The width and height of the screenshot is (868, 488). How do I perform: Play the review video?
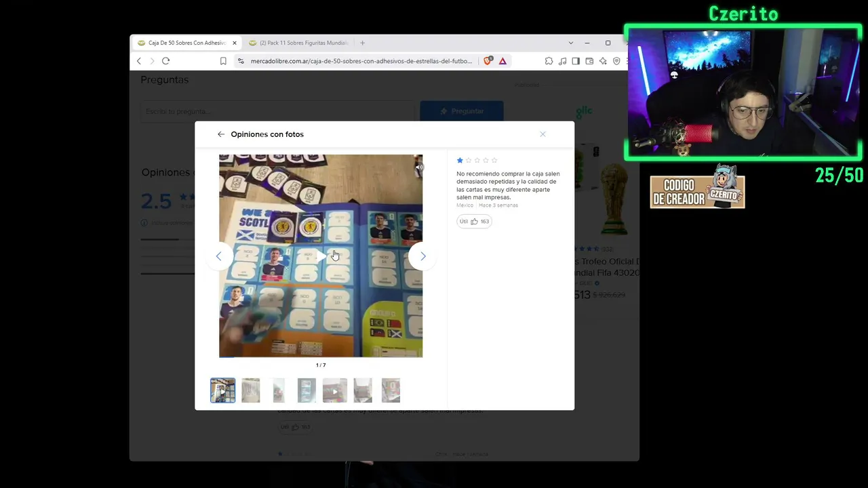(x=321, y=256)
